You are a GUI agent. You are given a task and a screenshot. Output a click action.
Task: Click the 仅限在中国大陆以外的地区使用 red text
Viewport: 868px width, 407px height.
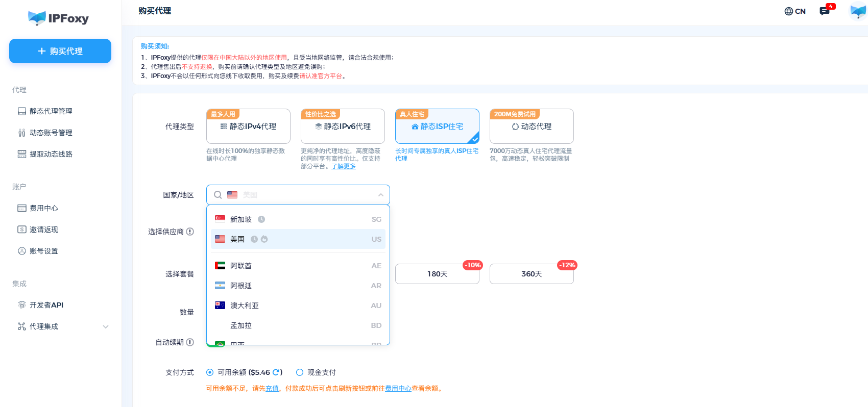pos(244,58)
